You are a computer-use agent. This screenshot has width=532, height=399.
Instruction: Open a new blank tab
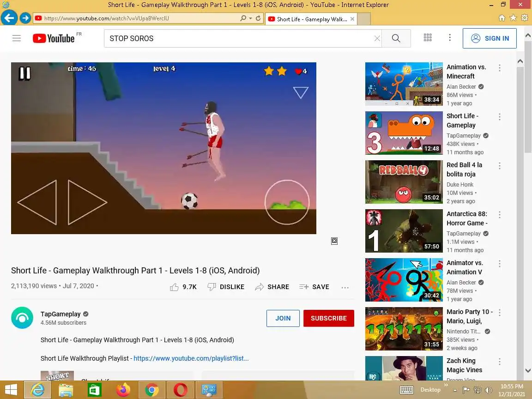pyautogui.click(x=364, y=19)
